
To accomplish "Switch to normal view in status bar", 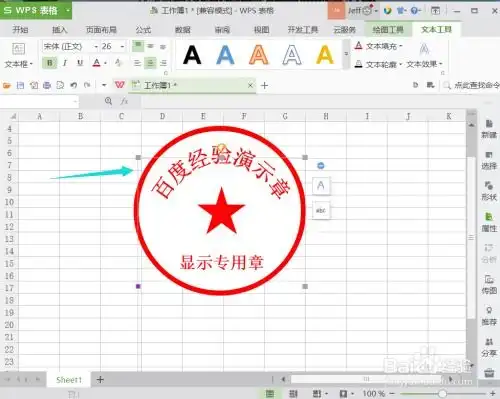I will [x=270, y=394].
